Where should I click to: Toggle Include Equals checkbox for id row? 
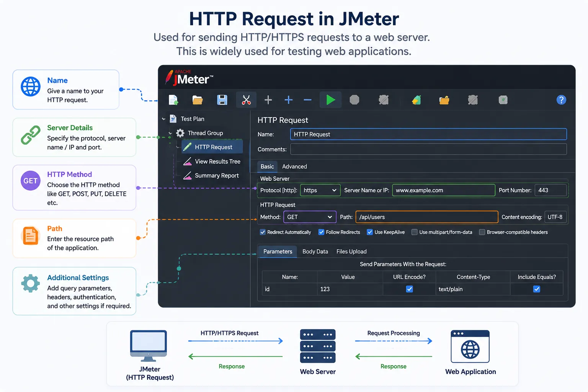point(537,289)
